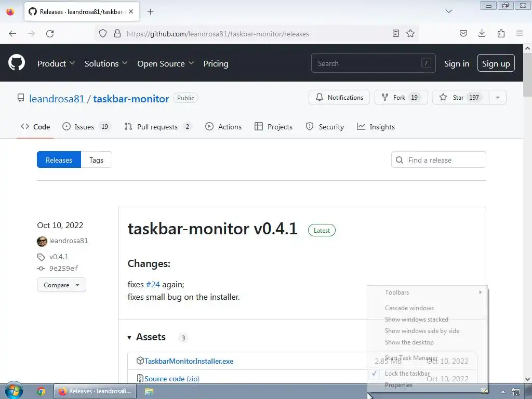Open the Firefox downloads arrow icon
Image resolution: width=532 pixels, height=399 pixels.
[482, 33]
